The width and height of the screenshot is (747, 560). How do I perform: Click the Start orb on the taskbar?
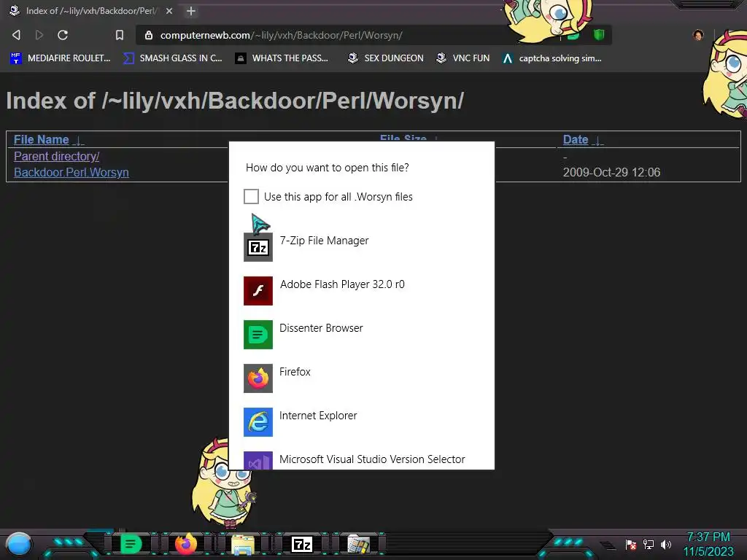click(x=19, y=544)
